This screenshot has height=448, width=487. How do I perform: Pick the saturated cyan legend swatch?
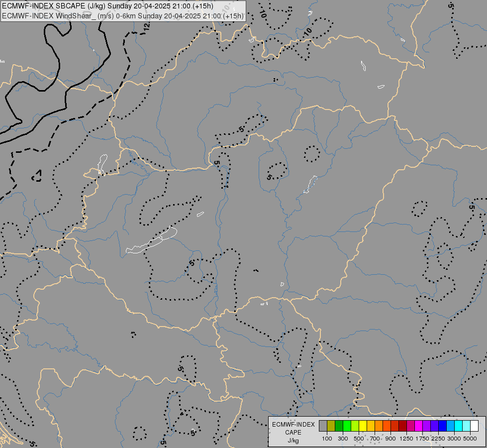tap(459, 426)
